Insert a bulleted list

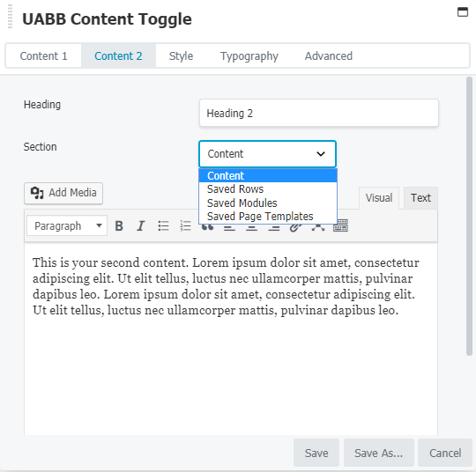(x=163, y=225)
